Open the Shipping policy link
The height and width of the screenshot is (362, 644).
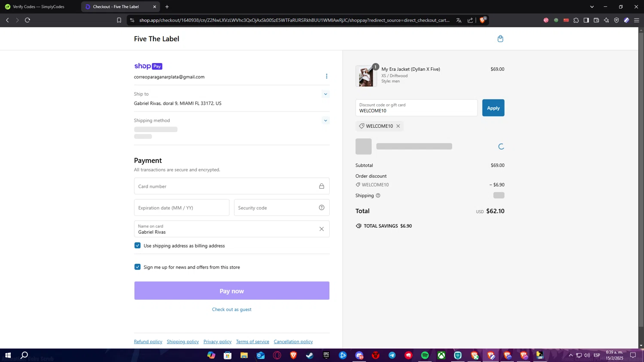tap(183, 341)
